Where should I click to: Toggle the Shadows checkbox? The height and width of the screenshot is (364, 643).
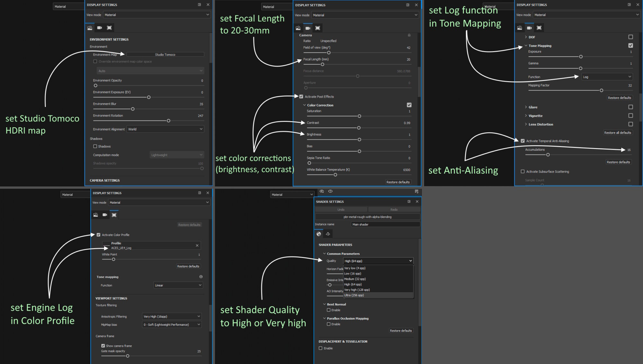tap(95, 146)
